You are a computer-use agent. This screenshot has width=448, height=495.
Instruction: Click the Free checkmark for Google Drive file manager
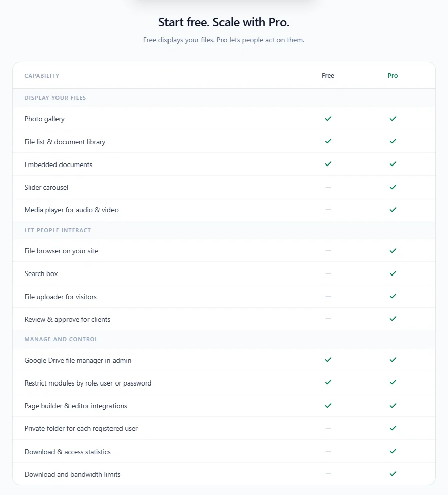pyautogui.click(x=328, y=360)
